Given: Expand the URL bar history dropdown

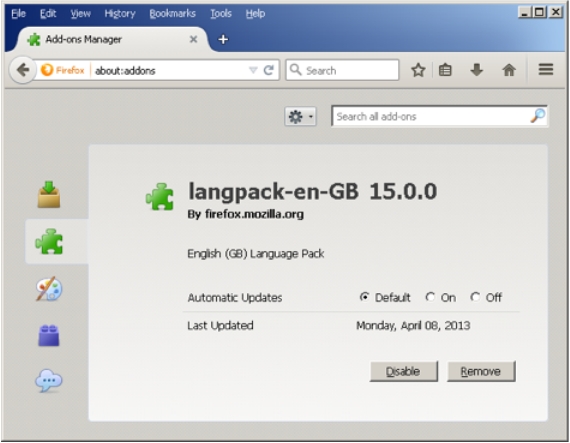Looking at the screenshot, I should (253, 70).
